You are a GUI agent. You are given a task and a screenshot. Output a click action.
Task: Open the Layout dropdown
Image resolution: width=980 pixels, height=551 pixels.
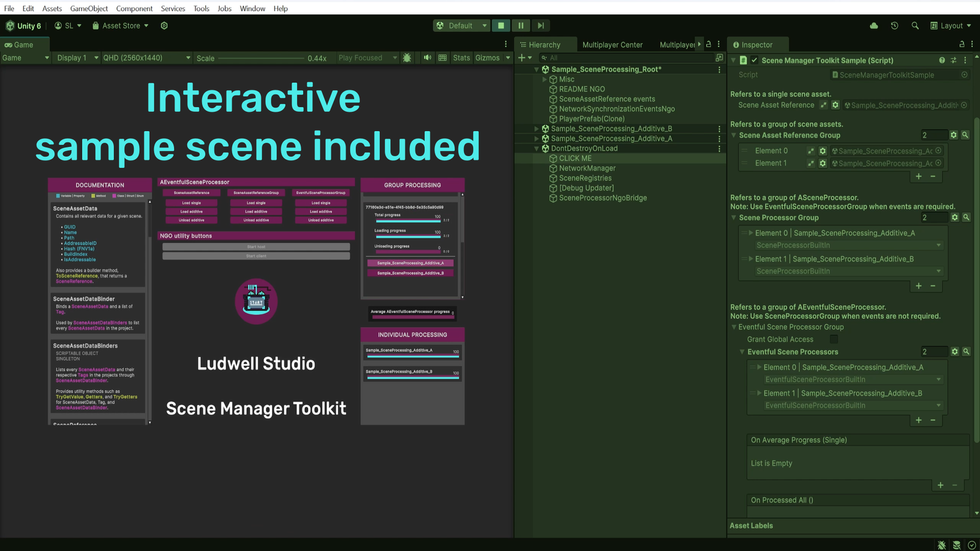coord(951,26)
